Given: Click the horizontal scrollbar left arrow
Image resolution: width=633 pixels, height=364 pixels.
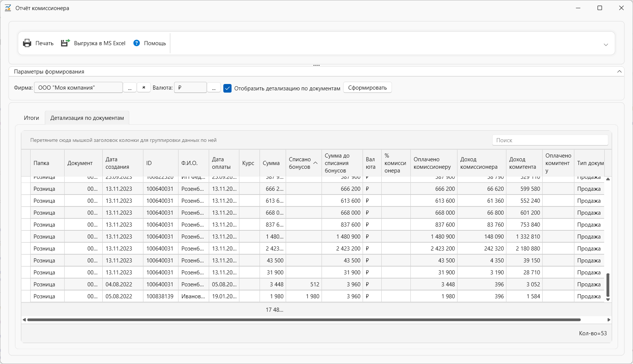Looking at the screenshot, I should pyautogui.click(x=24, y=320).
